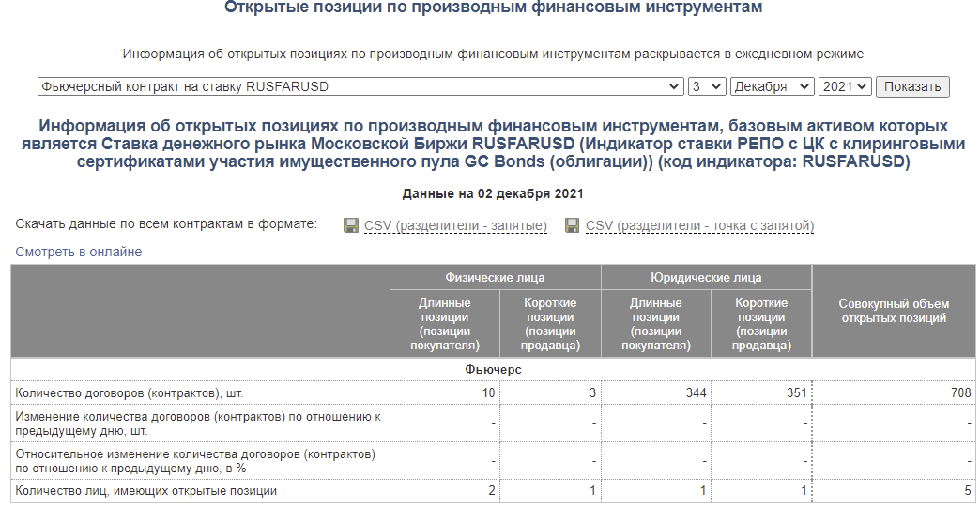Screen dimensions: 980x507
Task: Select individuals' long-position persons count 2
Action: click(492, 491)
